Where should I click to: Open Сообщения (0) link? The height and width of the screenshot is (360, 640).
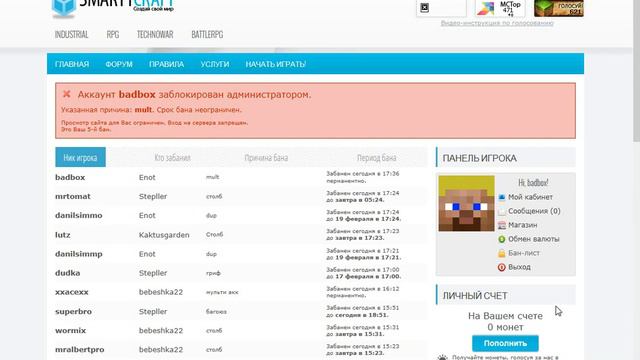tap(534, 211)
